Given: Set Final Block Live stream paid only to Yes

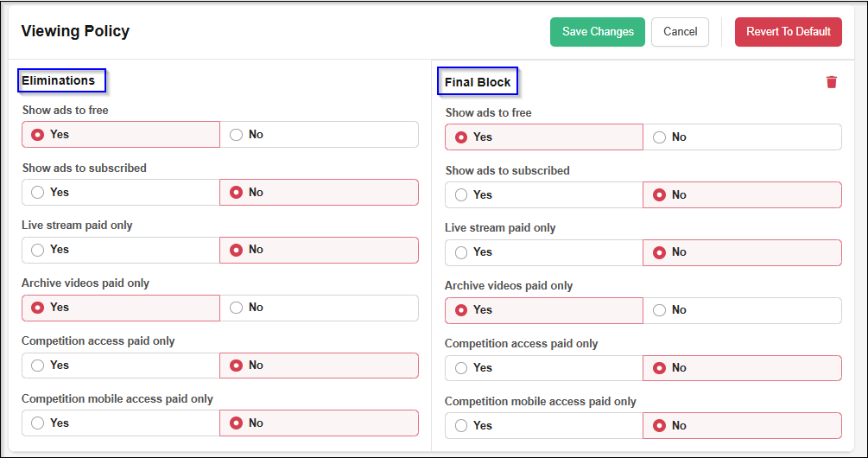Looking at the screenshot, I should (461, 252).
